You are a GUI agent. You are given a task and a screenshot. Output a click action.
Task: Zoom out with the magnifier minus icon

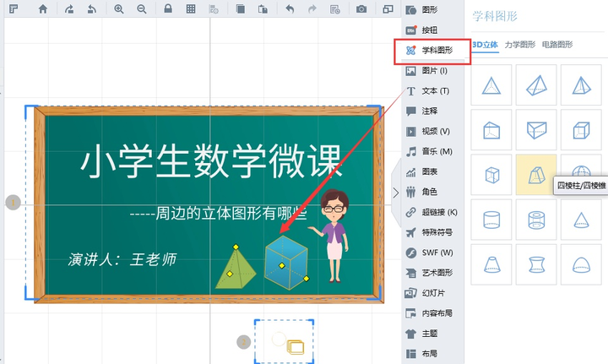[x=142, y=9]
